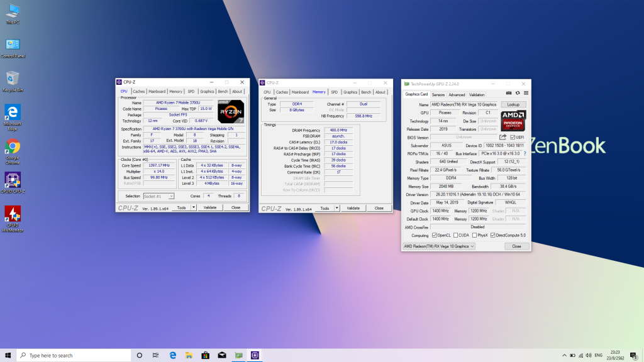Click Validate in the Memory-tab CPU-Z window
644x362 pixels.
click(x=353, y=208)
